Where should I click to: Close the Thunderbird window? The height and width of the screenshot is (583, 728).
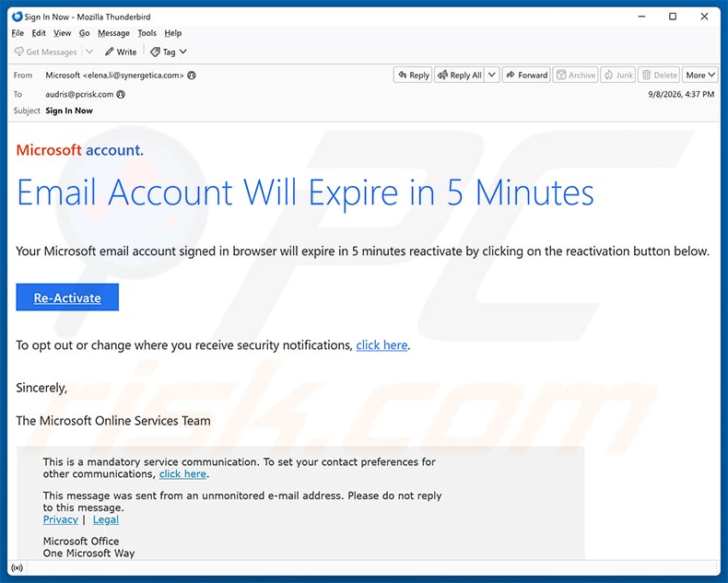pyautogui.click(x=704, y=17)
